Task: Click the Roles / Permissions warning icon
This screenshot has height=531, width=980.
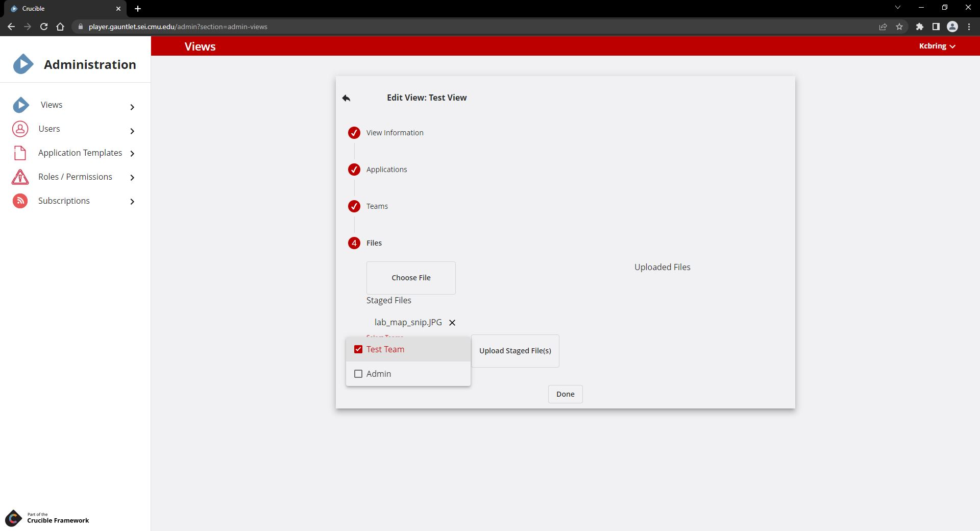Action: (x=19, y=177)
